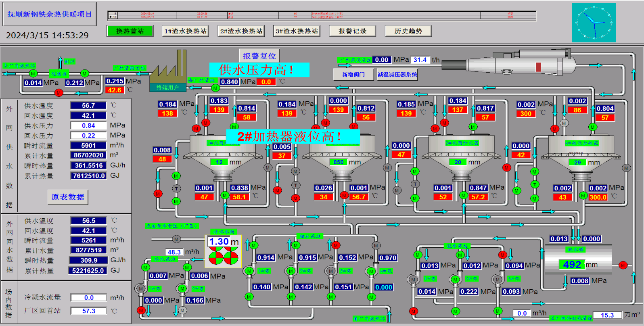The image size is (644, 326).
Task: Click drain pump station 3#泵 pump icon
Action: [x=498, y=279]
